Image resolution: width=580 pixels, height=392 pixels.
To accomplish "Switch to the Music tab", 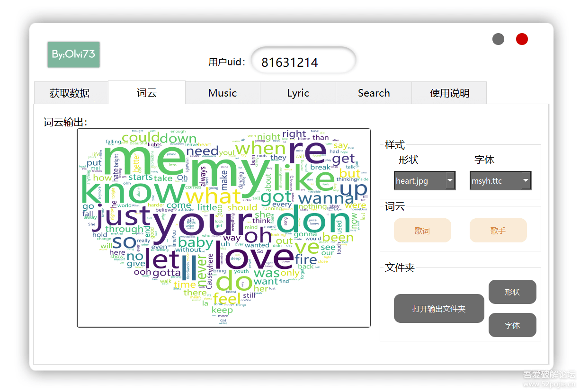I will coord(223,93).
